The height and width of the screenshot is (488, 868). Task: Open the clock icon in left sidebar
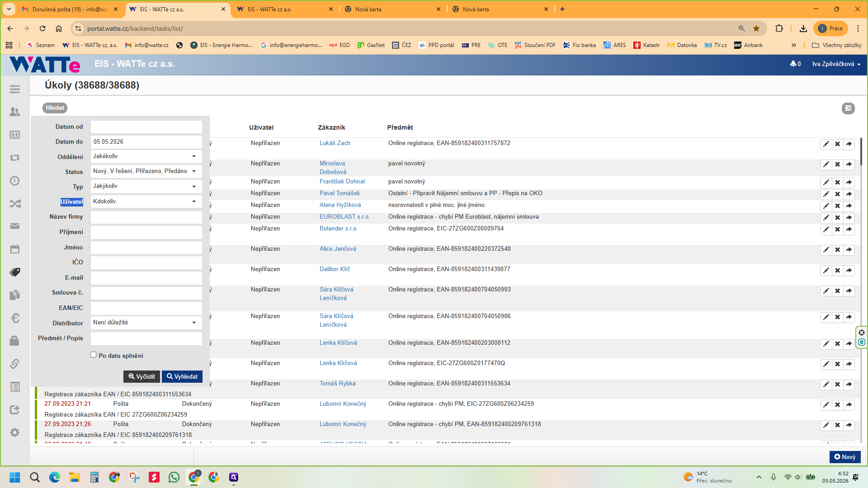15,181
